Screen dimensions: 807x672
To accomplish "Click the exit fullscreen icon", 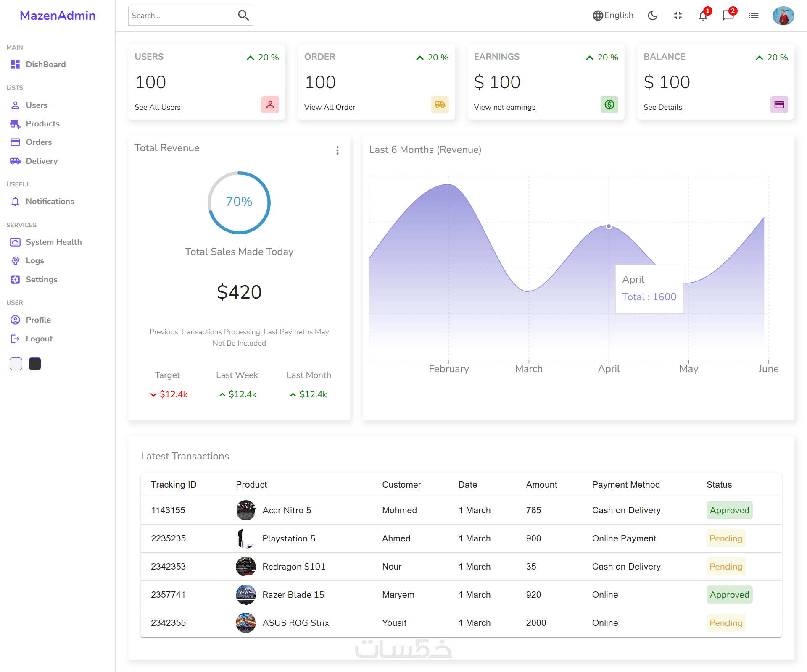I will click(678, 16).
